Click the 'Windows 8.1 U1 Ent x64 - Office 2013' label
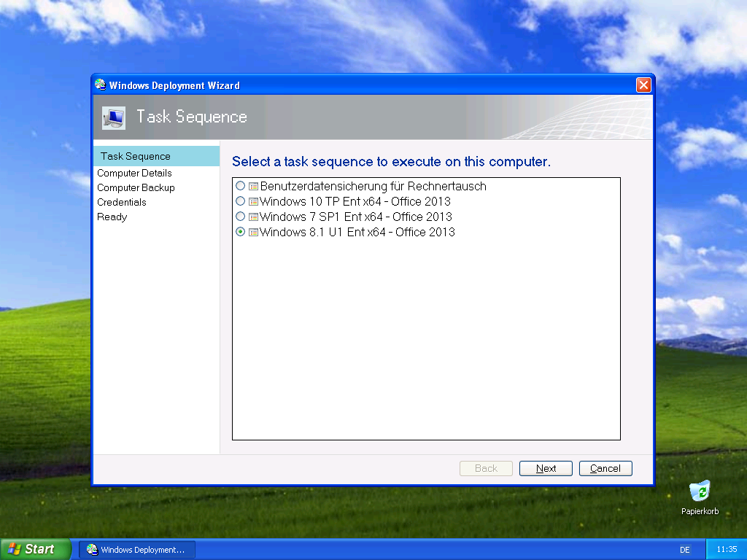747x560 pixels. coord(357,232)
